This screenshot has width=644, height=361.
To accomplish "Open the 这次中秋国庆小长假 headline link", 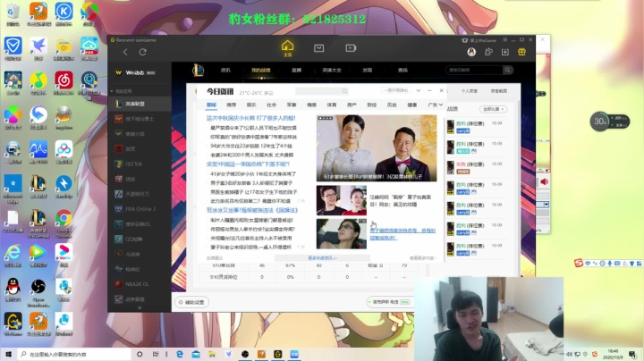I will [250, 118].
